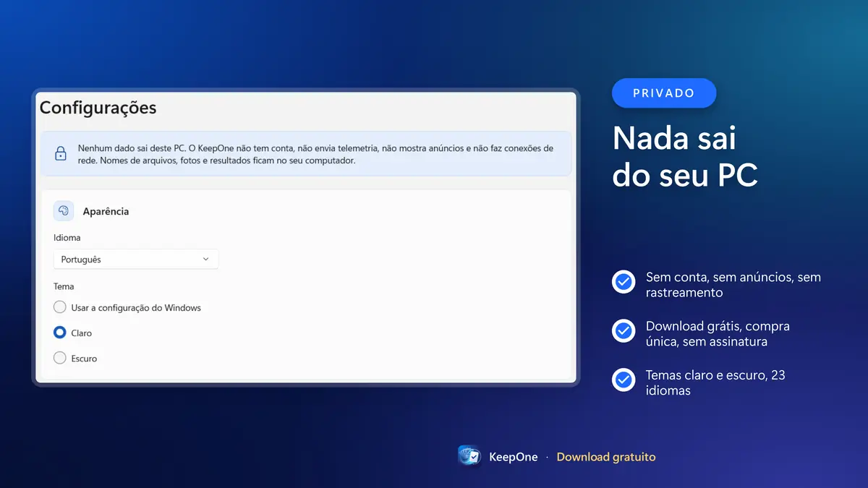Click the checkmark beside Download grátis, compra única
This screenshot has width=868, height=488.
(624, 330)
